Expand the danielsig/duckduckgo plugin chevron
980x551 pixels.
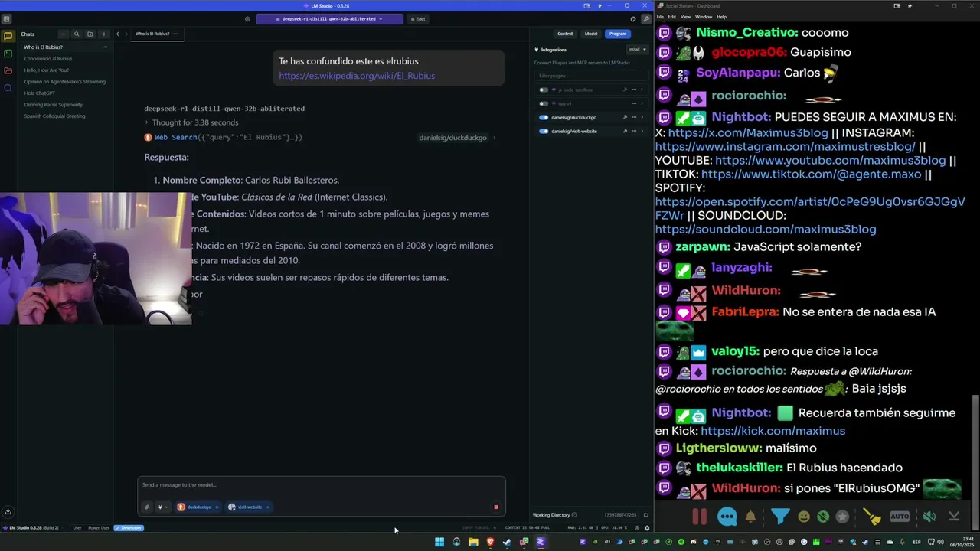tap(642, 117)
